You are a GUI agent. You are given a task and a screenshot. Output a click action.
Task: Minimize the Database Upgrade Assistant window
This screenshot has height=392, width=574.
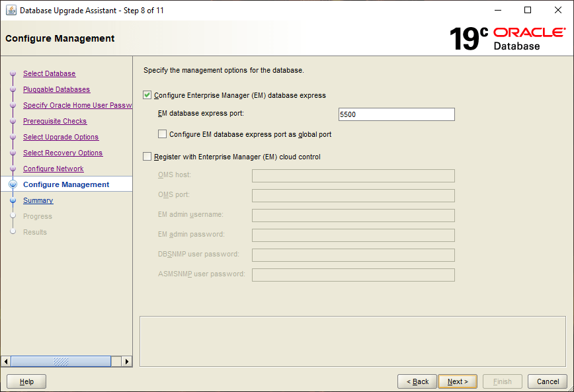coord(498,11)
